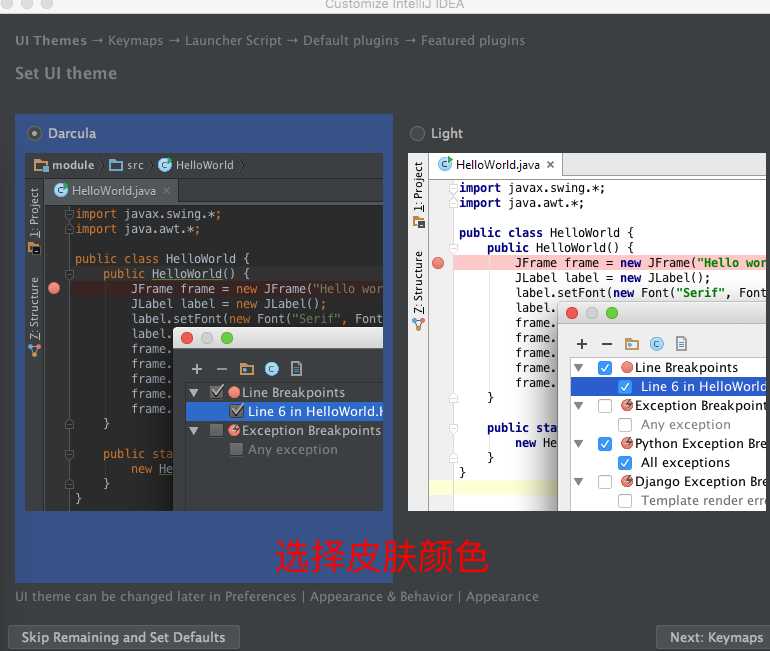Click group by file icon in Darcula dialog
This screenshot has width=770, height=651.
pos(296,369)
